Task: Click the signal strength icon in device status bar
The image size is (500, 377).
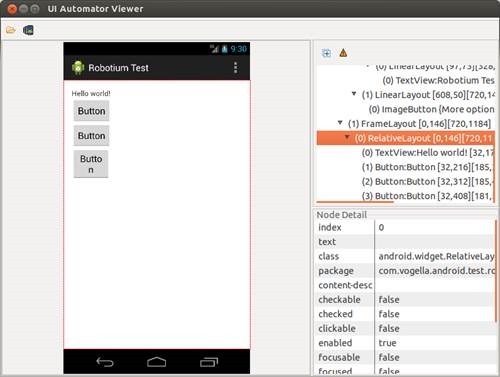Action: pos(214,49)
